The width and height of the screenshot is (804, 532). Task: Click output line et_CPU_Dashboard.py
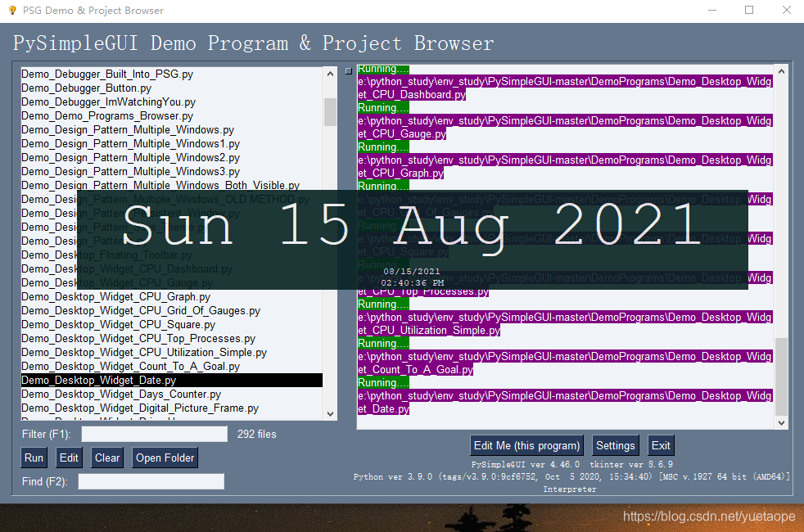[x=412, y=94]
